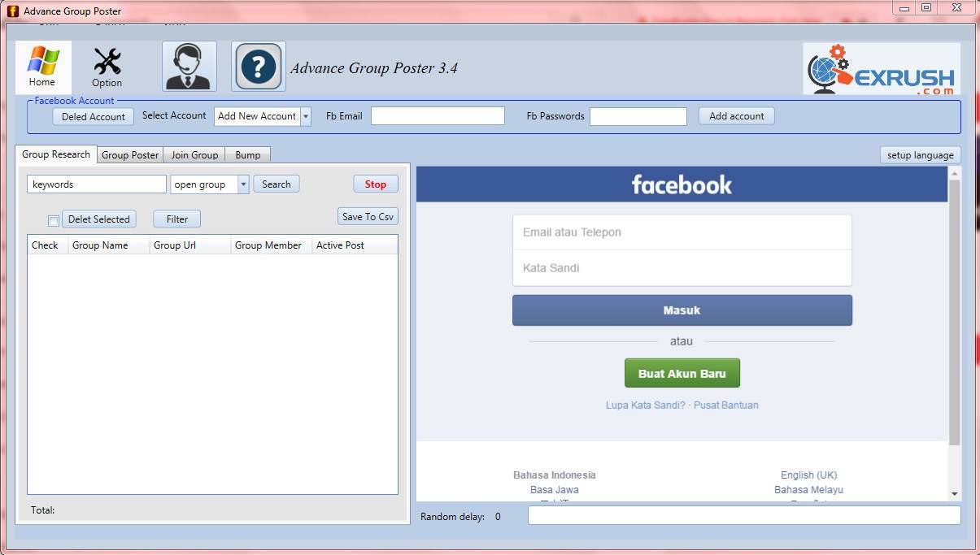The width and height of the screenshot is (980, 555).
Task: Open the open group type dropdown
Action: click(243, 184)
